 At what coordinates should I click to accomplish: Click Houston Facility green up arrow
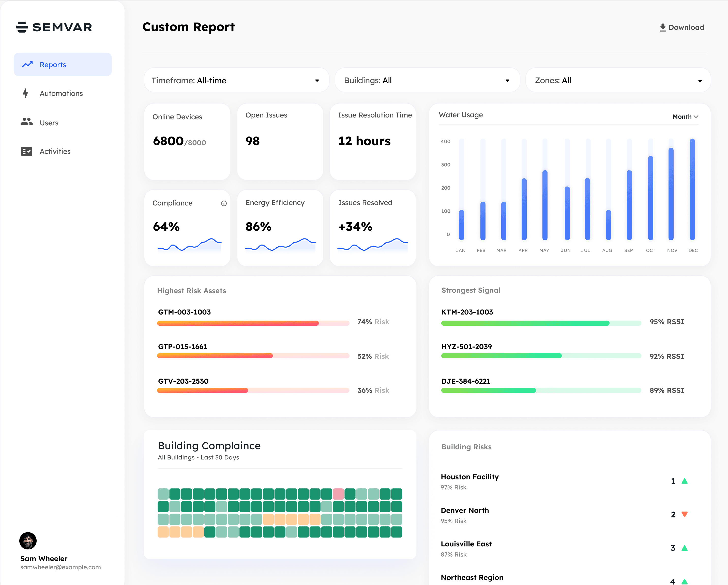685,481
